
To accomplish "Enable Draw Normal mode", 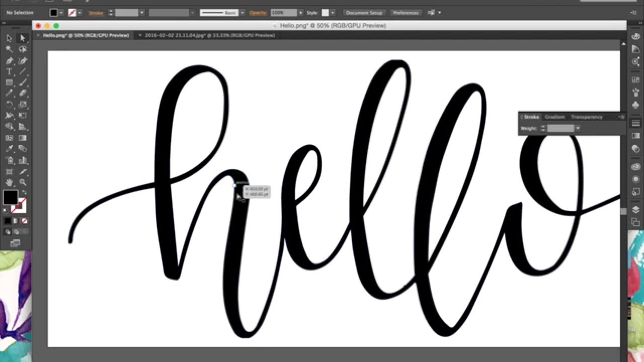I will [8, 232].
